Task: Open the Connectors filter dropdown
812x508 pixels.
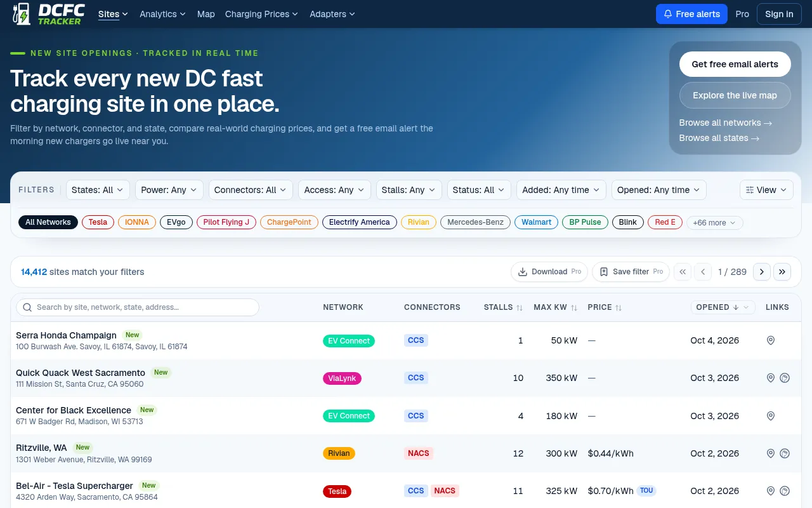Action: pos(251,190)
